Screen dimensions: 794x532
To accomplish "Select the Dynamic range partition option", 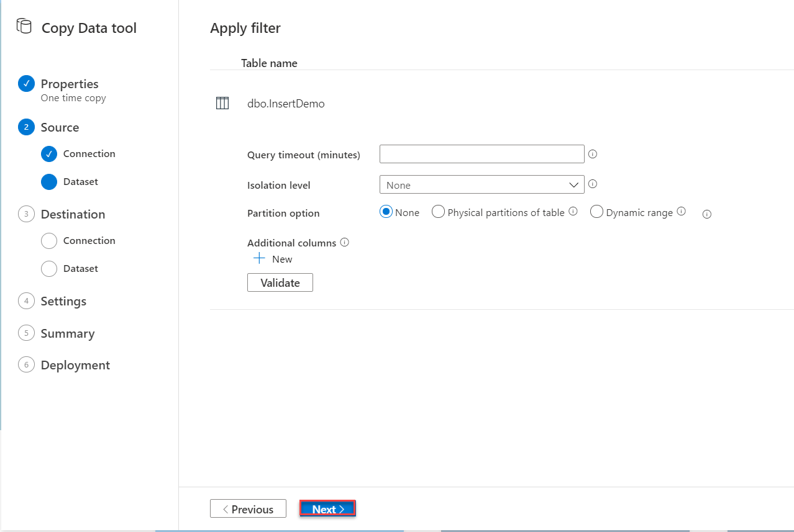I will [x=596, y=212].
